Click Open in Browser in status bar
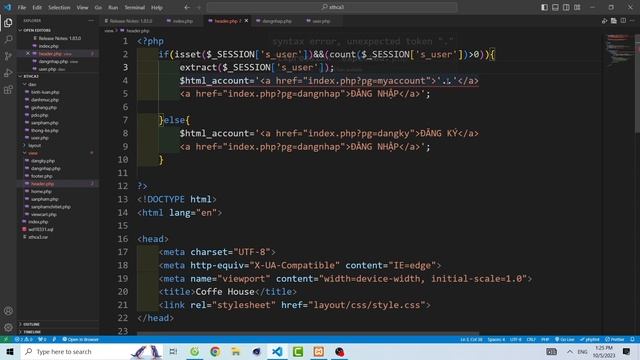This screenshot has height=360, width=640. (80, 339)
